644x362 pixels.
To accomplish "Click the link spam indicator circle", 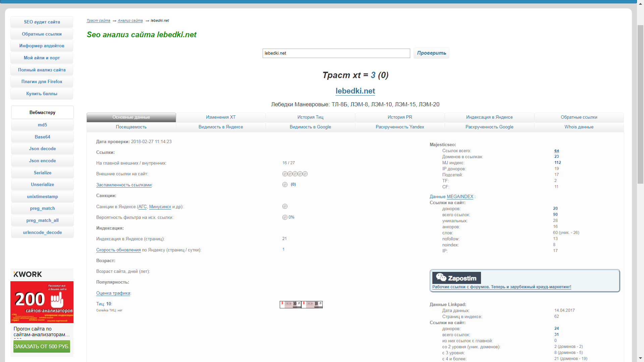I will coord(285,185).
